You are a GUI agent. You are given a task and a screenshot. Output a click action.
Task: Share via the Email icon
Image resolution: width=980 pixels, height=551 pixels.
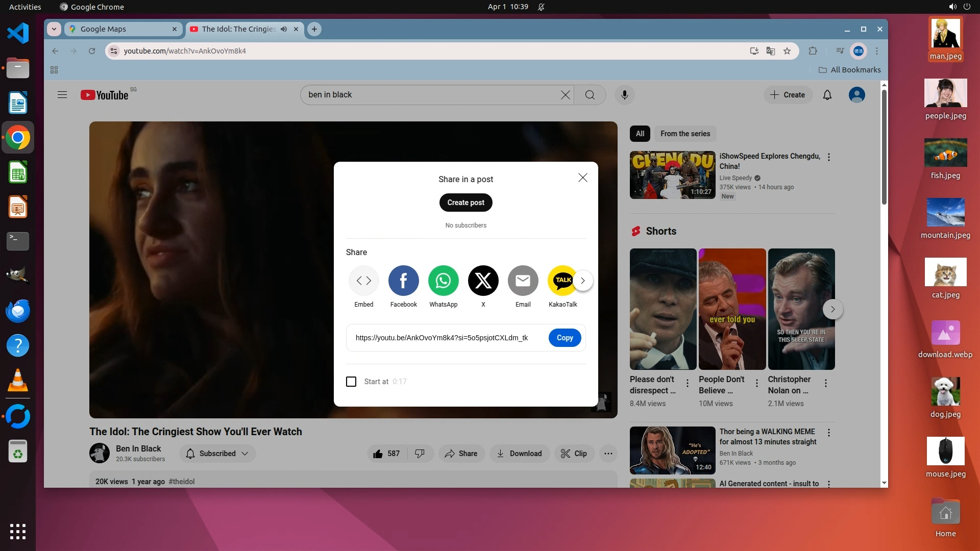point(523,281)
